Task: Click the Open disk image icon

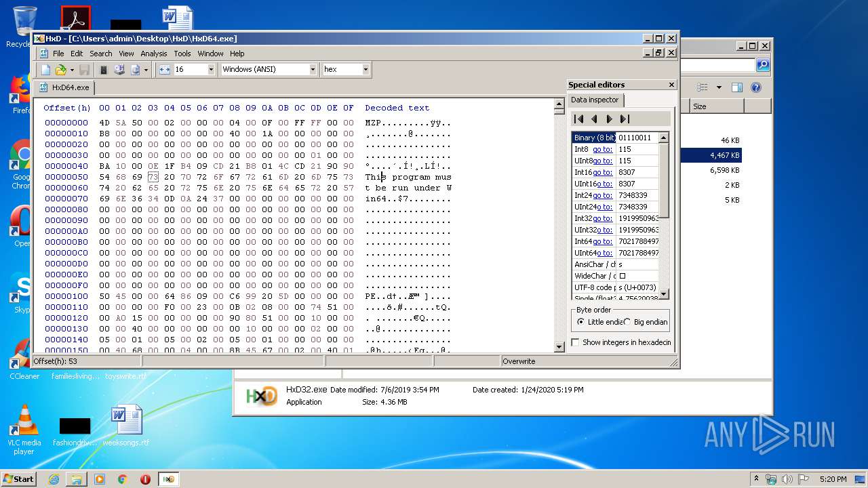Action: 135,69
